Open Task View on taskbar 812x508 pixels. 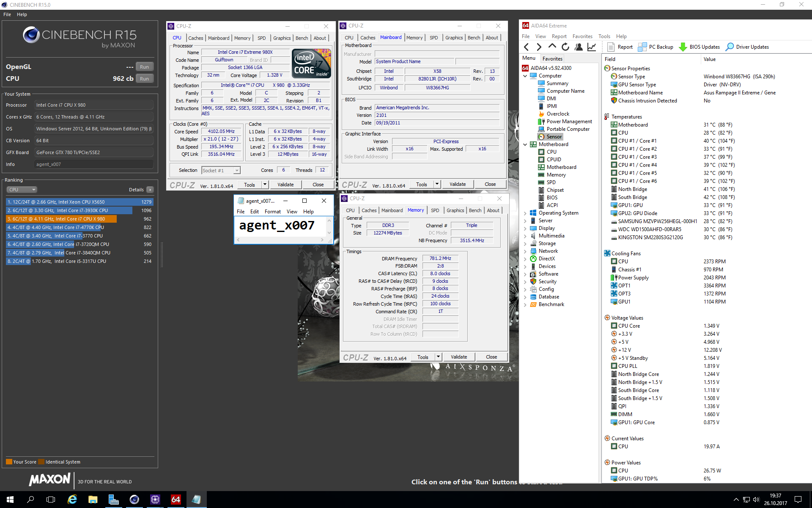[x=51, y=500]
